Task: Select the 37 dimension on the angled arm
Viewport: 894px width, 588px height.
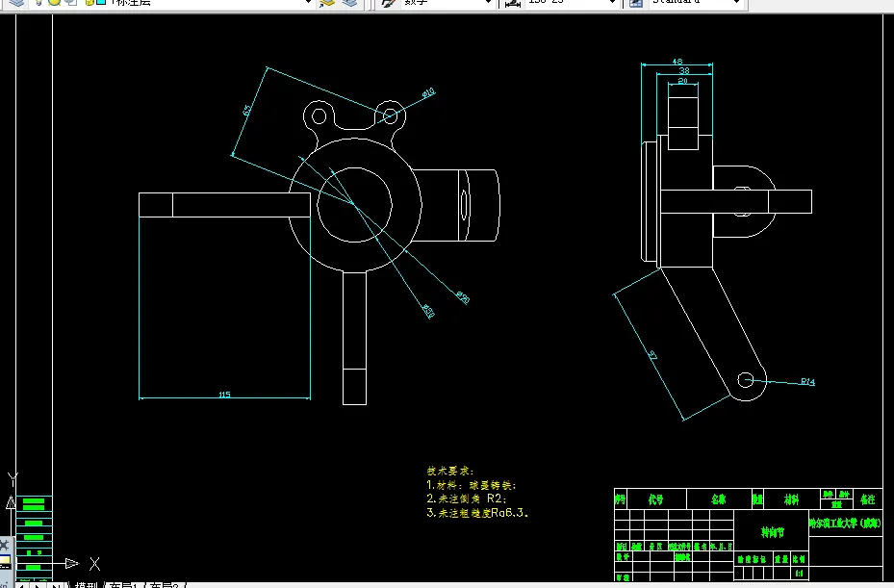Action: click(x=652, y=356)
